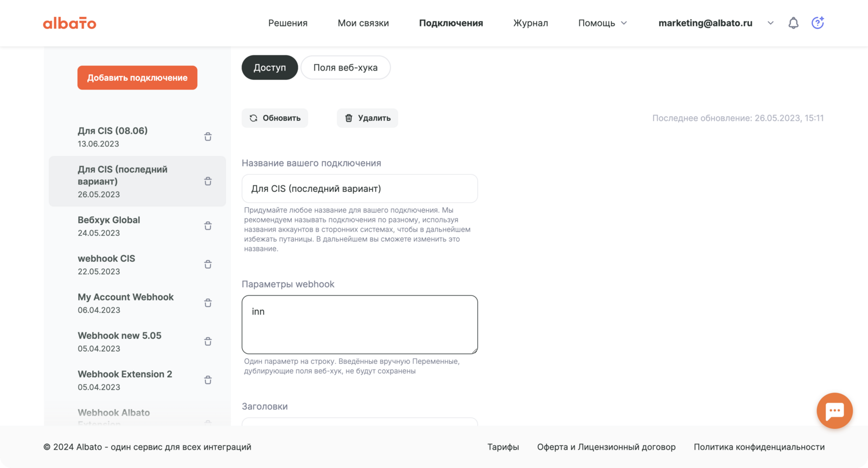Image resolution: width=868 pixels, height=468 pixels.
Task: Click the albato logo
Action: (69, 23)
